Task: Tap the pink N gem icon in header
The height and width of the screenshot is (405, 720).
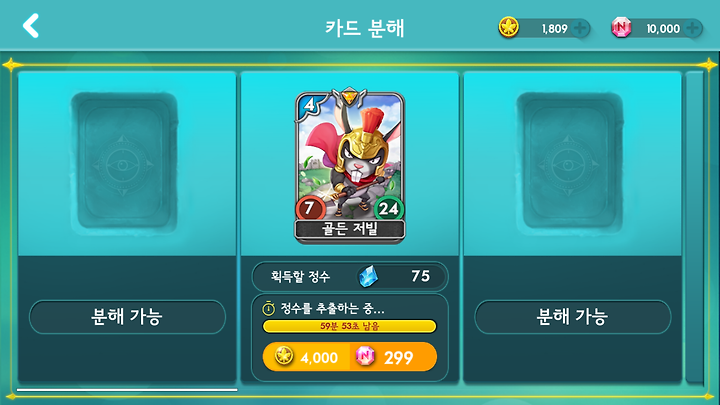Action: tap(621, 28)
